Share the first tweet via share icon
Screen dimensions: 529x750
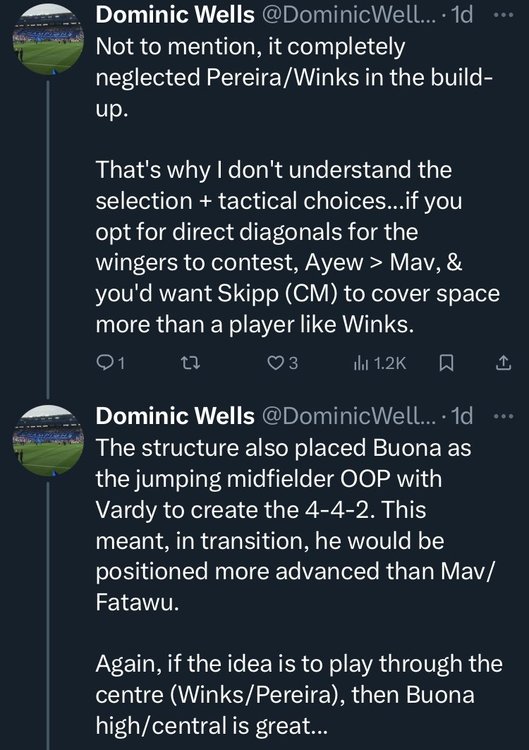coord(503,364)
